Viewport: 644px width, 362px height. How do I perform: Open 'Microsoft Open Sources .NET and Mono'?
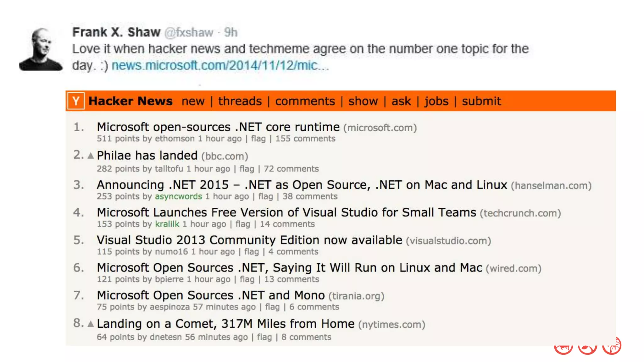211,295
